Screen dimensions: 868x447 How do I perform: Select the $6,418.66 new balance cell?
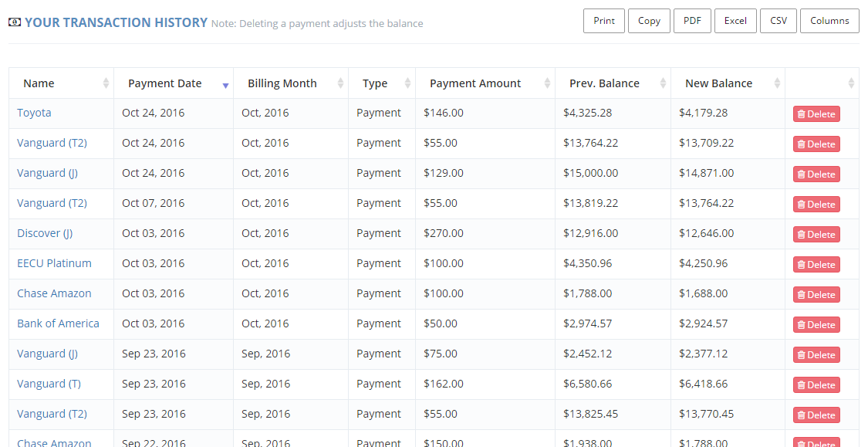pos(728,384)
